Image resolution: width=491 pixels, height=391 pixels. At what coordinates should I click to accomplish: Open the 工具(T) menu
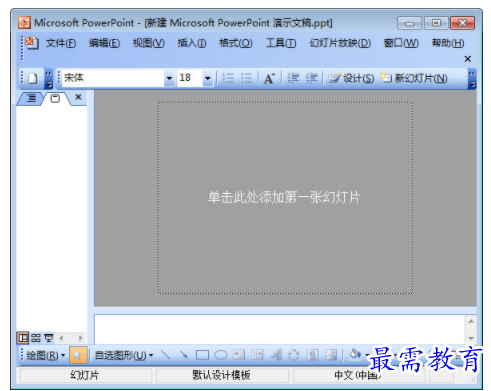pyautogui.click(x=281, y=43)
